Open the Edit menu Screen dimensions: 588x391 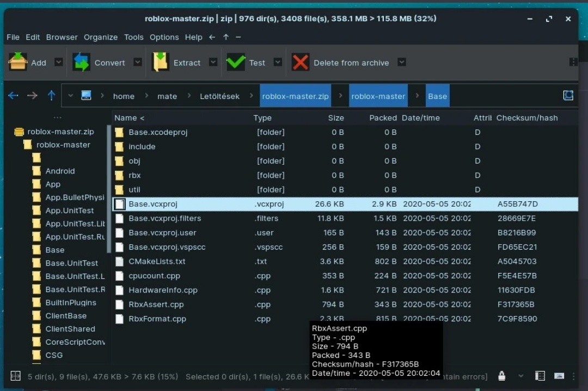coord(33,37)
